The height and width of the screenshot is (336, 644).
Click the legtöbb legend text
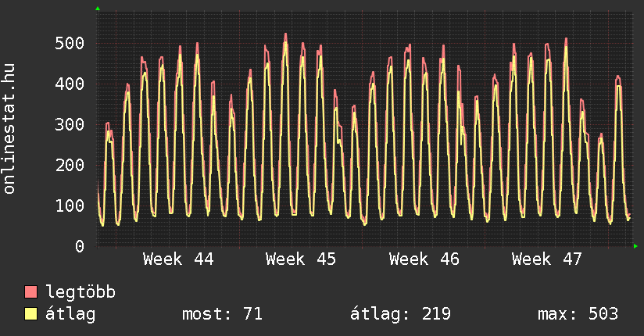(x=80, y=292)
